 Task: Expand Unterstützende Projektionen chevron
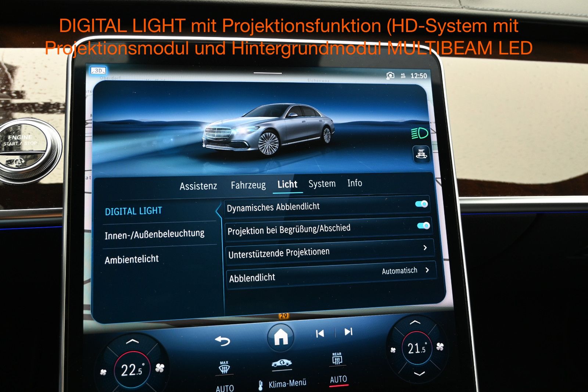point(425,247)
